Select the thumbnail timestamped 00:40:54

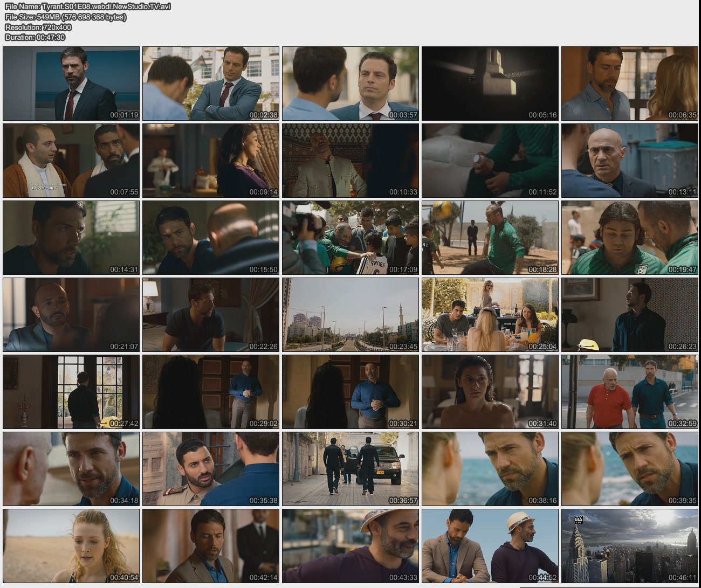(x=71, y=546)
